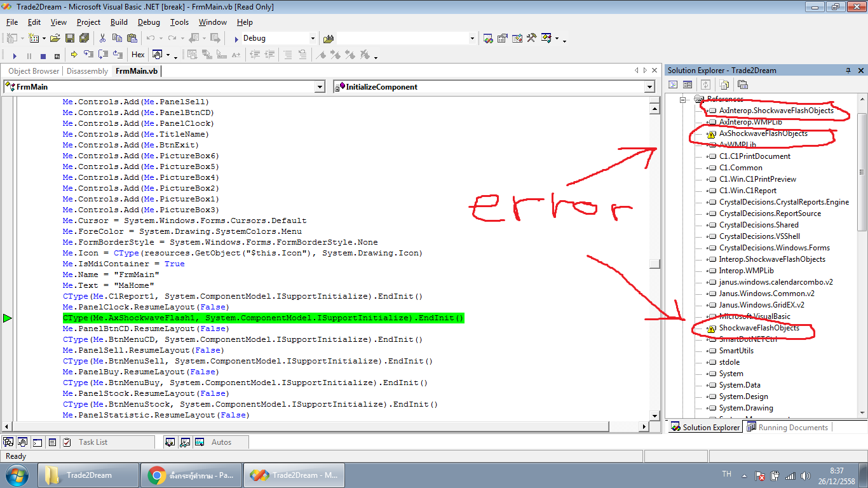Click the Step Out icon
Viewport: 868px width, 488px height.
pyautogui.click(x=118, y=55)
